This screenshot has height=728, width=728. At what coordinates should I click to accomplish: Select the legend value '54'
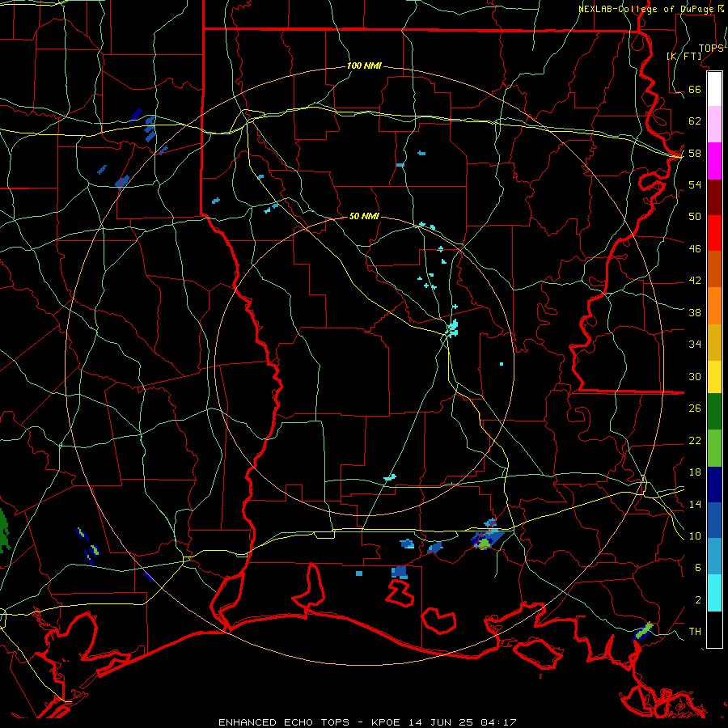click(x=695, y=184)
